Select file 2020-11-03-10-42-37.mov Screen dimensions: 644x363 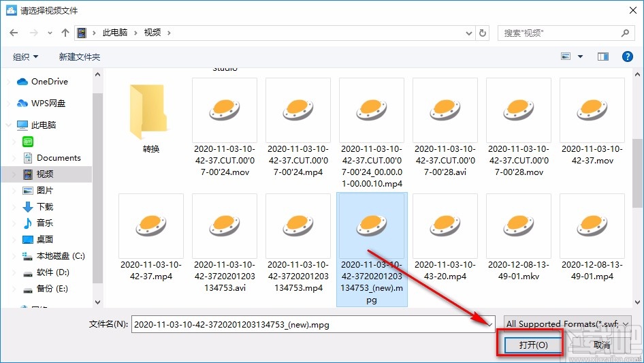592,122
